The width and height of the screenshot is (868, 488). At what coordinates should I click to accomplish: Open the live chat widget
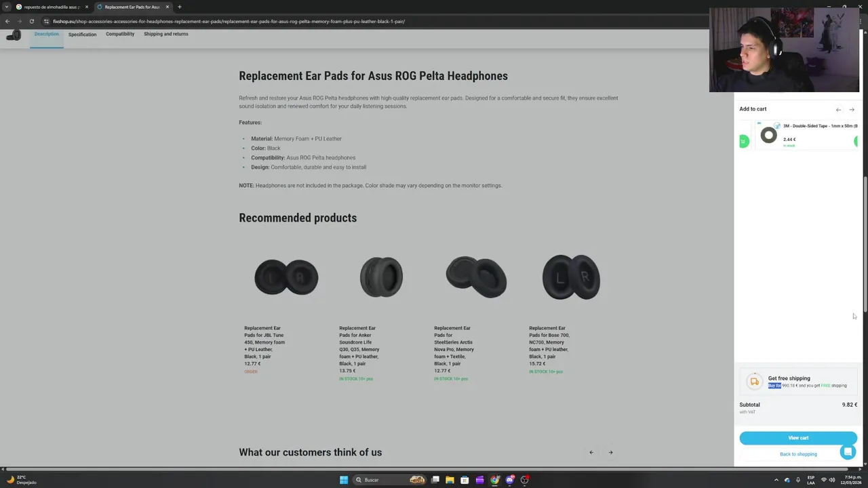848,452
